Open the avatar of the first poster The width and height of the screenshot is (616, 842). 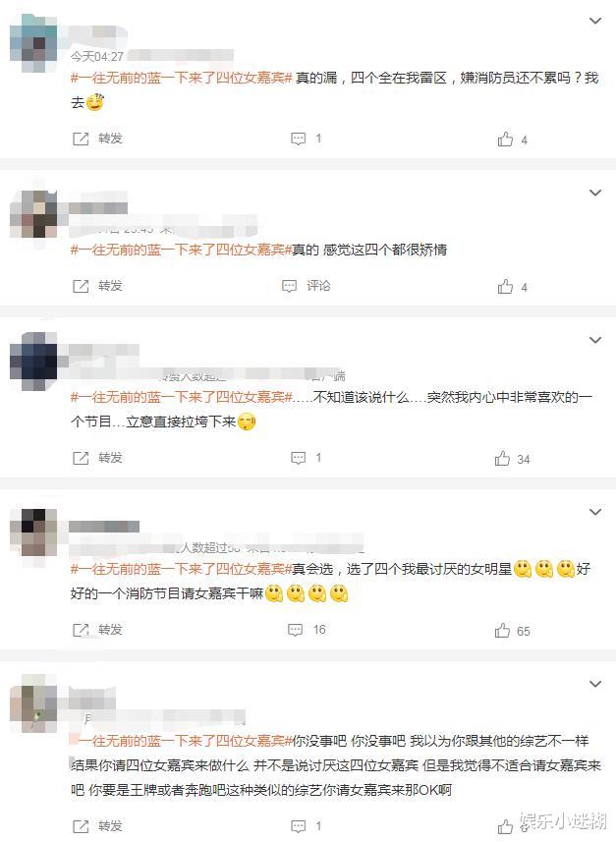(33, 43)
